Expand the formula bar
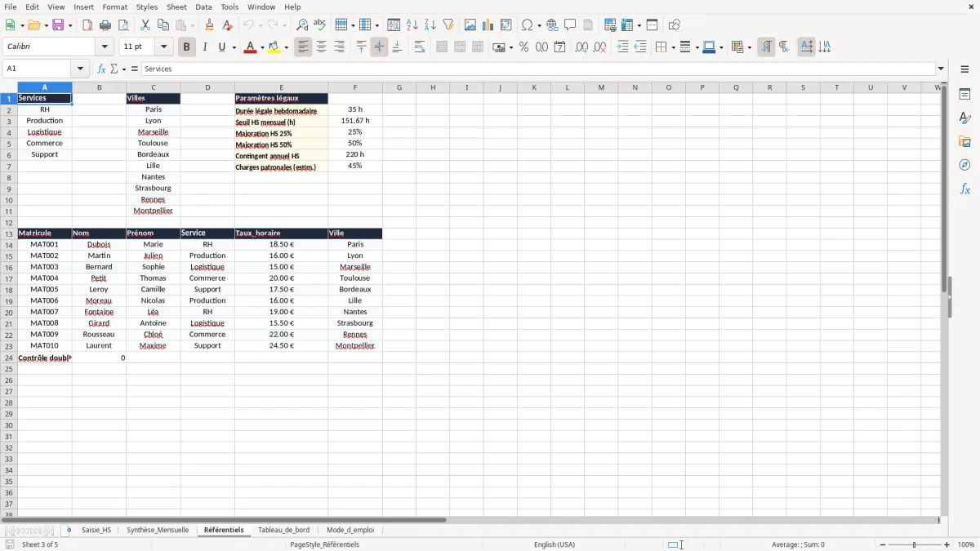This screenshot has width=980, height=551. [x=941, y=69]
